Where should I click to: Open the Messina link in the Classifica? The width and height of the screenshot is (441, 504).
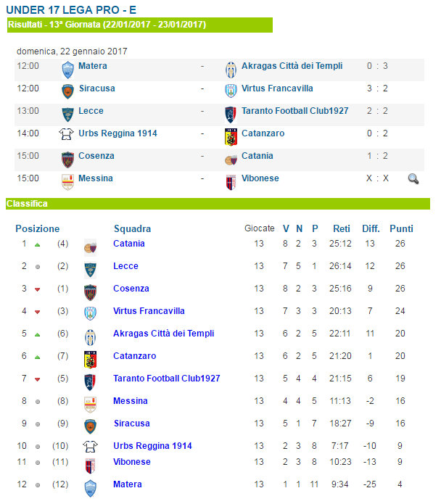(x=130, y=401)
